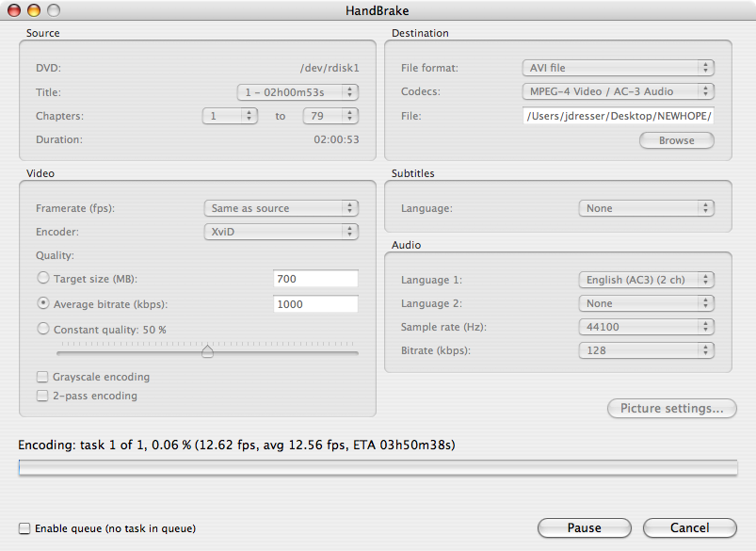Open the Title dropdown
Screen dimensions: 756x551
pyautogui.click(x=298, y=92)
